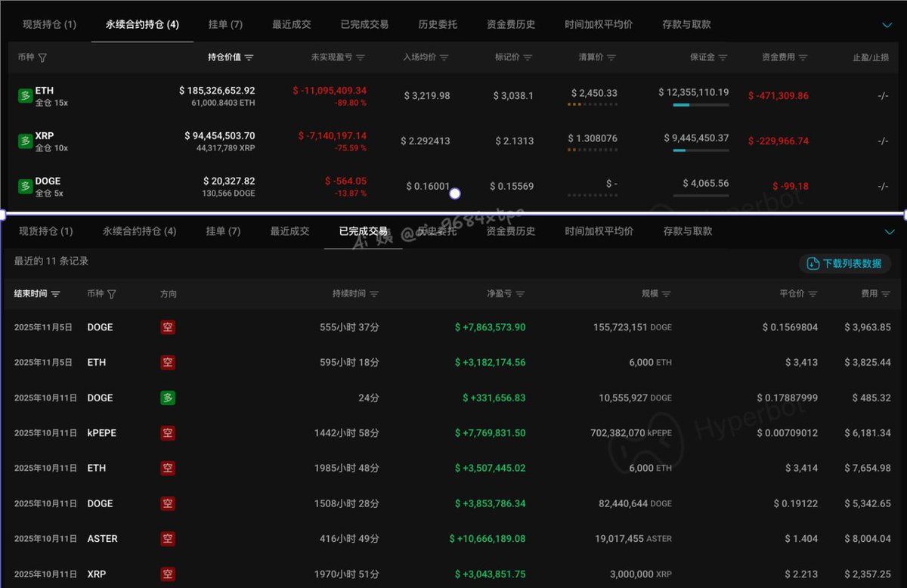Switch to 挂单 (7) tab in upper panel
The image size is (907, 588).
tap(225, 24)
